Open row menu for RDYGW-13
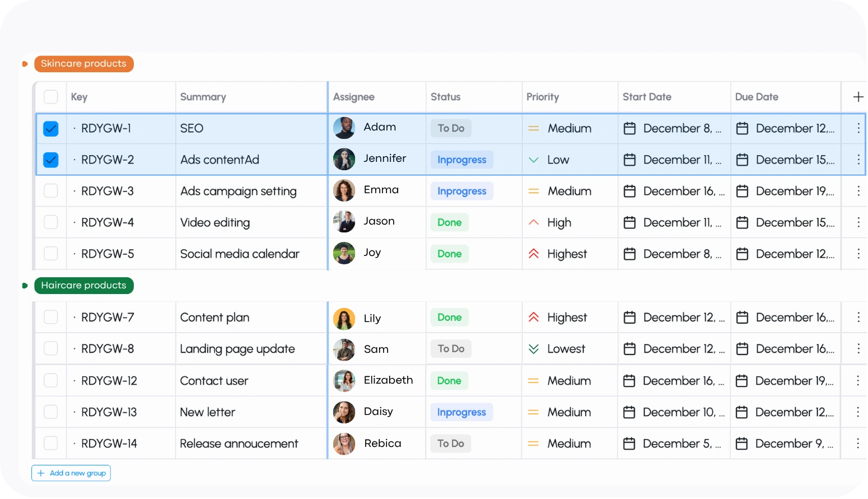The height and width of the screenshot is (499, 868). pos(857,412)
